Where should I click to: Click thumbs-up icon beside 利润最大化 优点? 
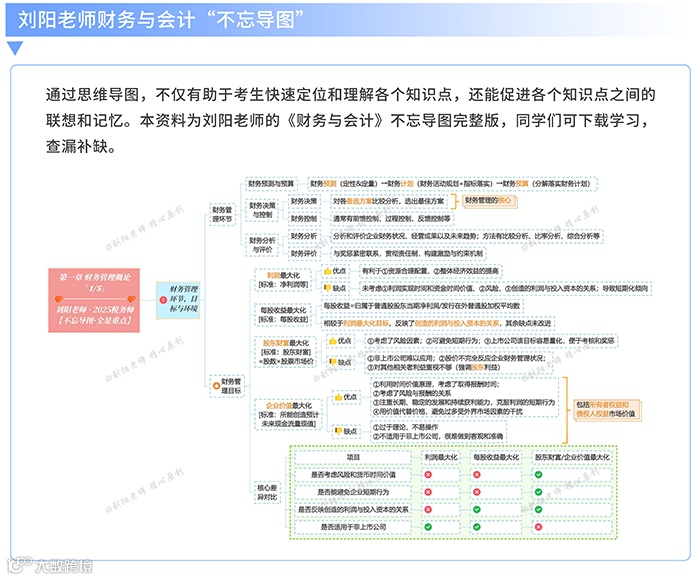click(327, 271)
